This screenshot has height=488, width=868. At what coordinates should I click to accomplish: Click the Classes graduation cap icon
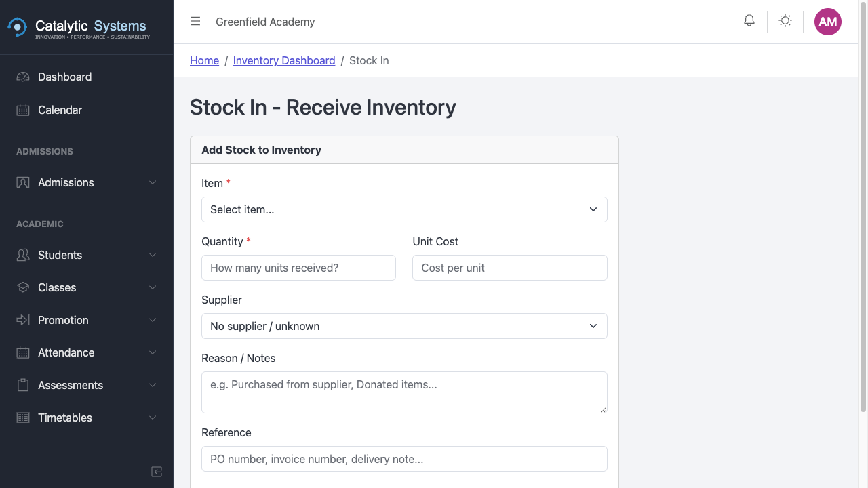pos(23,287)
